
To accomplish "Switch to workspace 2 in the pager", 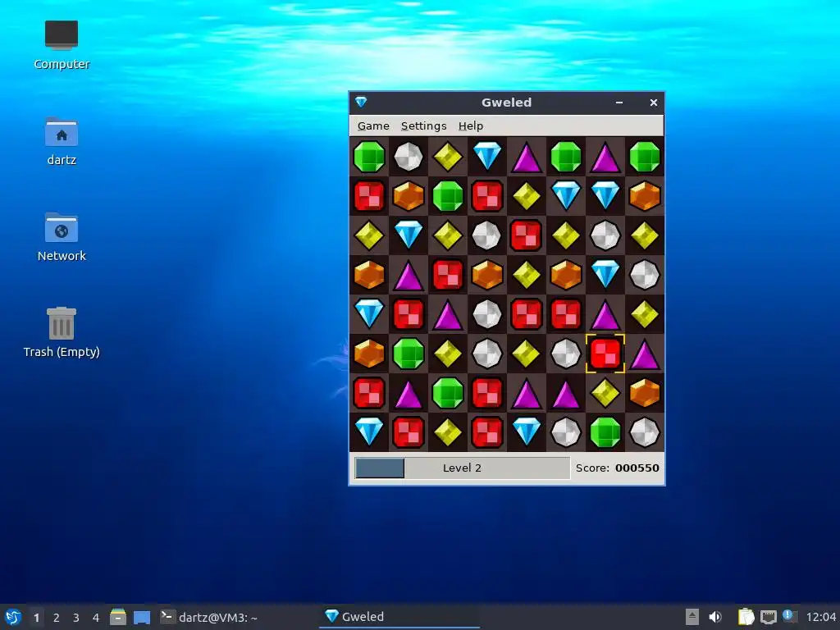I will [57, 618].
